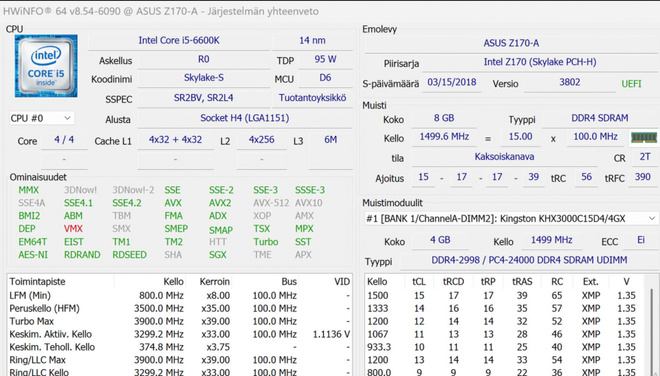Select the Keskim. Aktiiv. Kello row
The width and height of the screenshot is (660, 376).
(180, 334)
